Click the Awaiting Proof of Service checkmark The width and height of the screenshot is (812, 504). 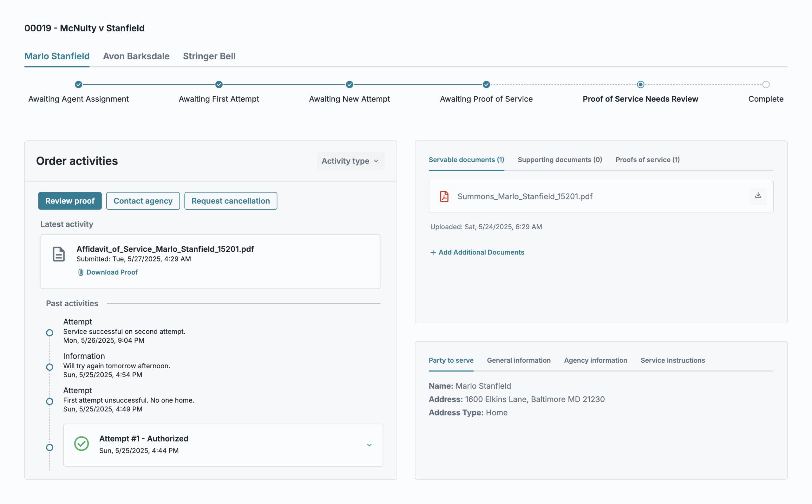click(486, 85)
